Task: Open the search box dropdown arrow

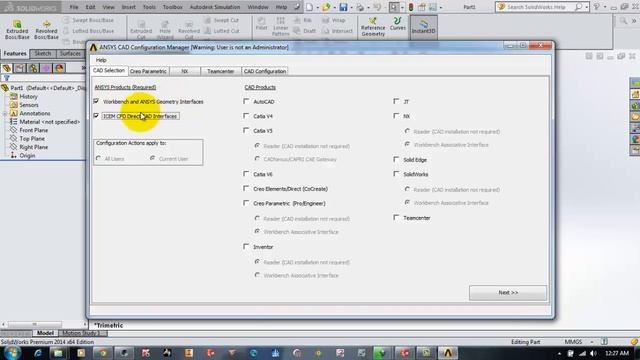Action: coord(587,7)
